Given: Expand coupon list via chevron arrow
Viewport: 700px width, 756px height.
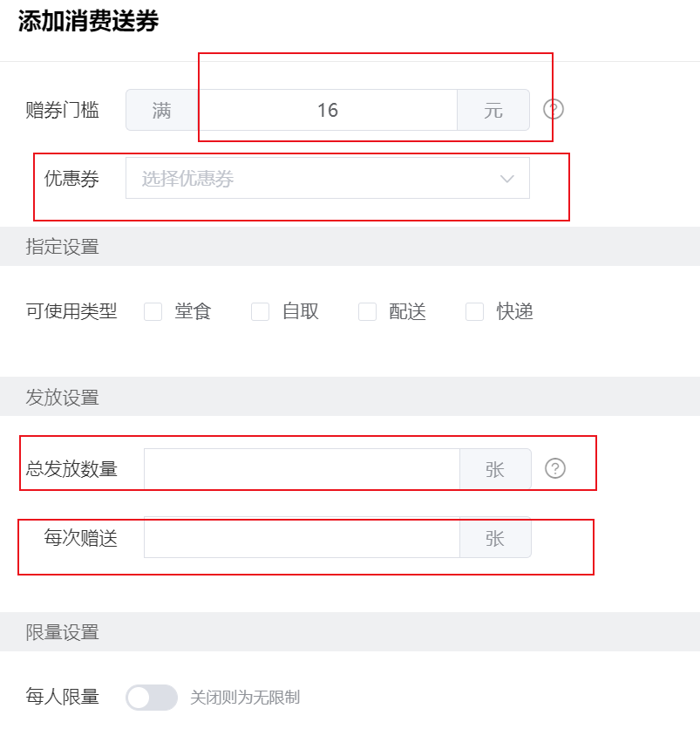Looking at the screenshot, I should click(x=506, y=179).
